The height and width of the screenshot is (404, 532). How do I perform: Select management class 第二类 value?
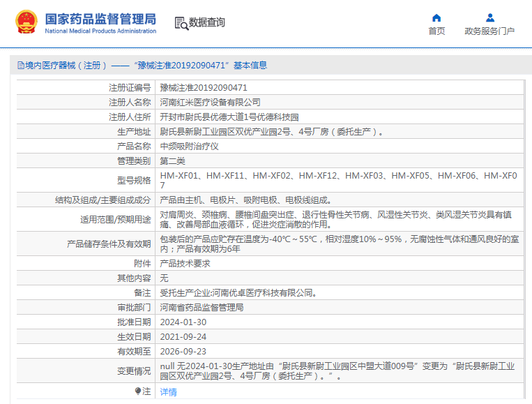pyautogui.click(x=172, y=161)
